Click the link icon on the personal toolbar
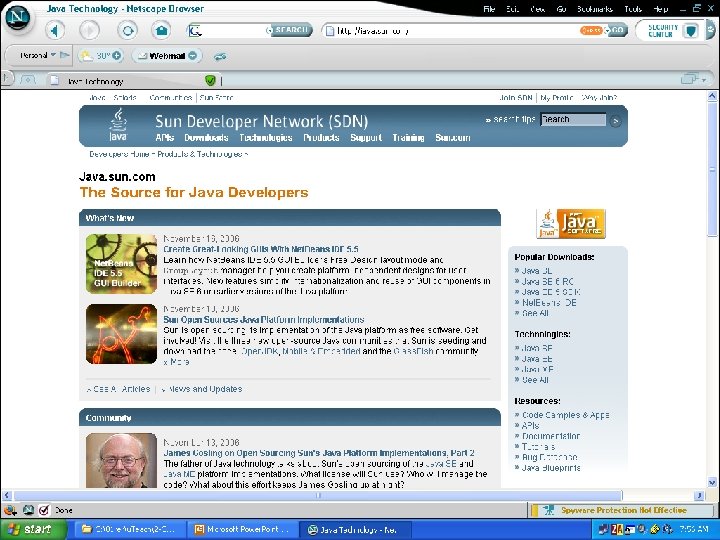Image resolution: width=720 pixels, height=540 pixels. 219,56
